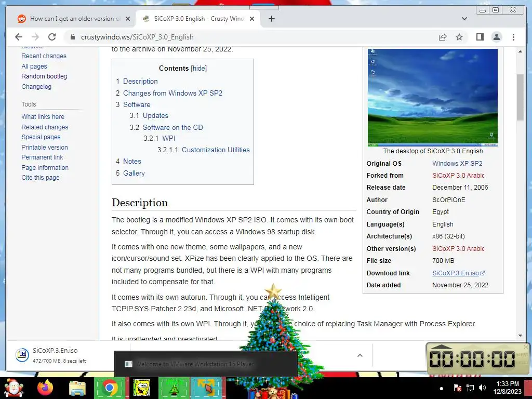
Task: Open Related changes link
Action: pyautogui.click(x=45, y=127)
